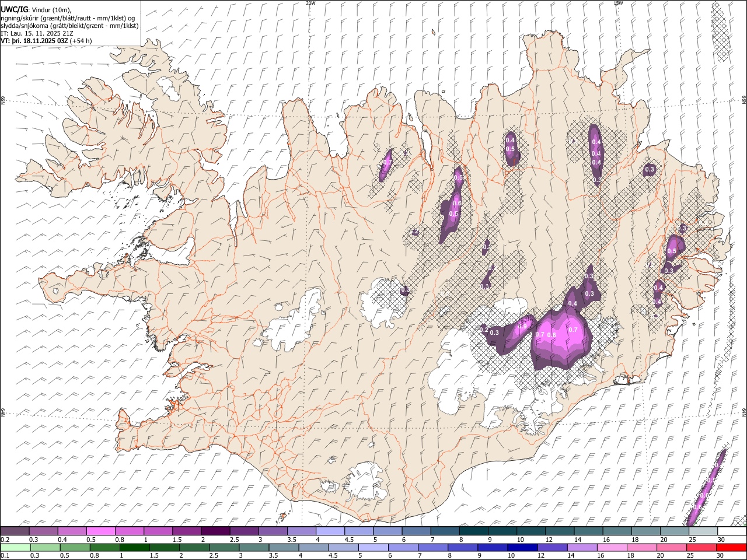
Task: Click the bright pink 0.5–0.8 swatch in purple scale
Action: (x=100, y=531)
